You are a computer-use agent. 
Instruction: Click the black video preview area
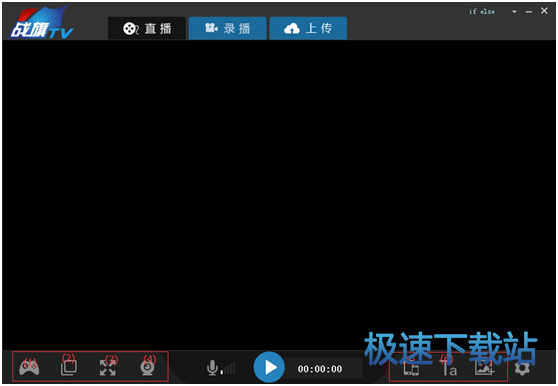click(279, 194)
